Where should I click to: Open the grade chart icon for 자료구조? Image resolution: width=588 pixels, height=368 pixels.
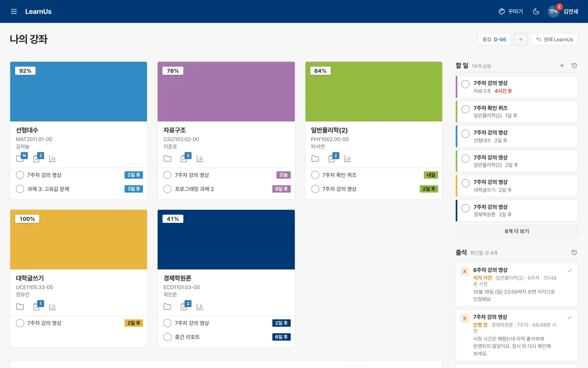(200, 159)
